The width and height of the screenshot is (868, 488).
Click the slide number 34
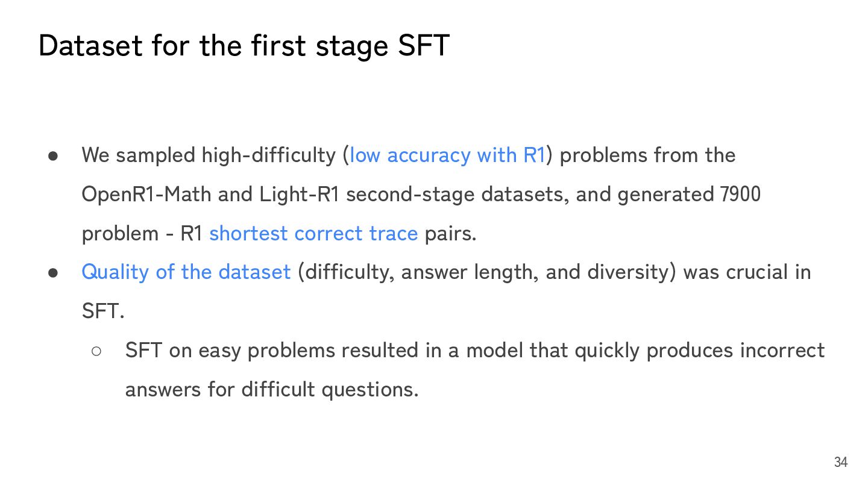[x=840, y=462]
